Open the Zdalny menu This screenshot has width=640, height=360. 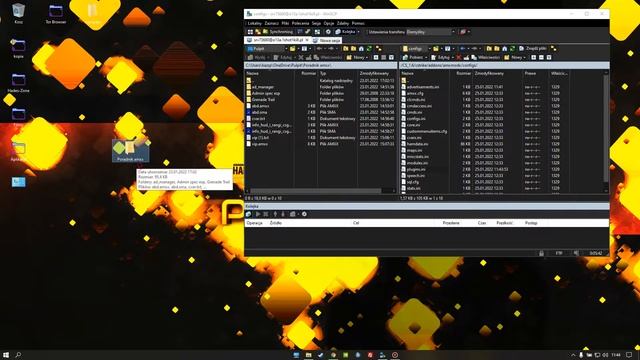(343, 23)
